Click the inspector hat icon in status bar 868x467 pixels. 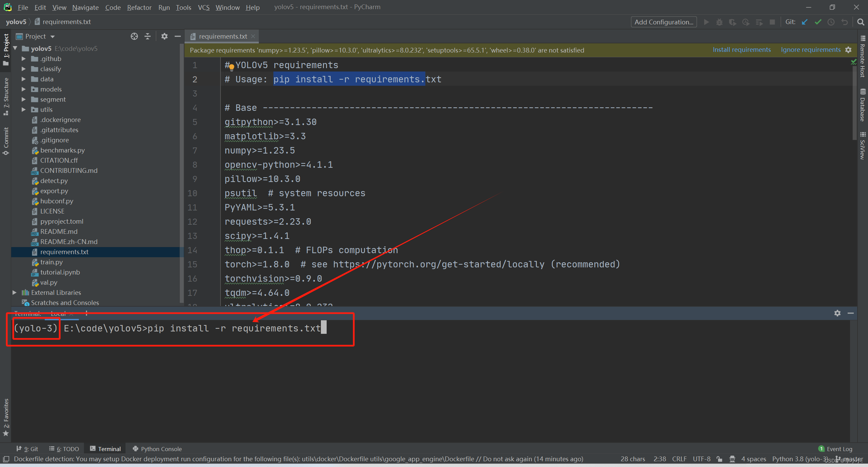coord(732,459)
